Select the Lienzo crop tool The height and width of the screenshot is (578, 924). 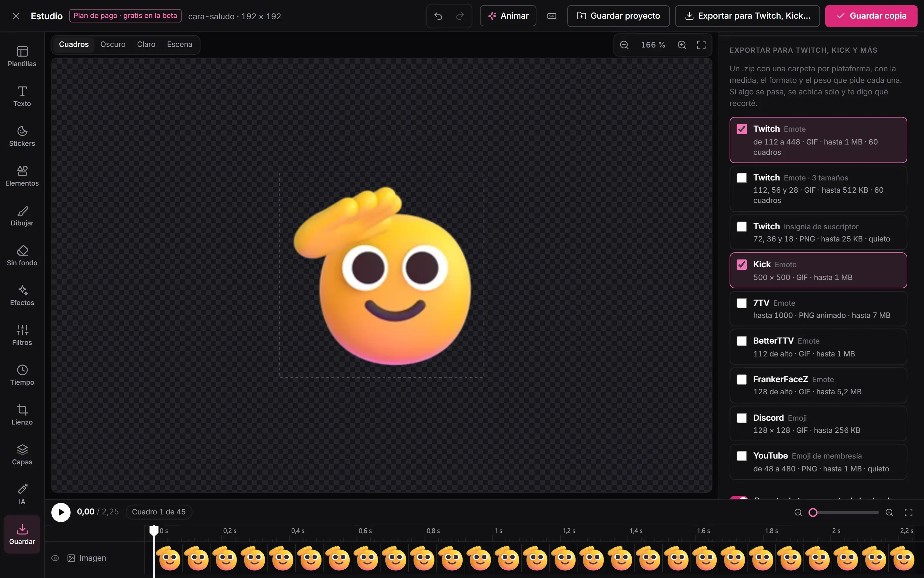pos(22,415)
